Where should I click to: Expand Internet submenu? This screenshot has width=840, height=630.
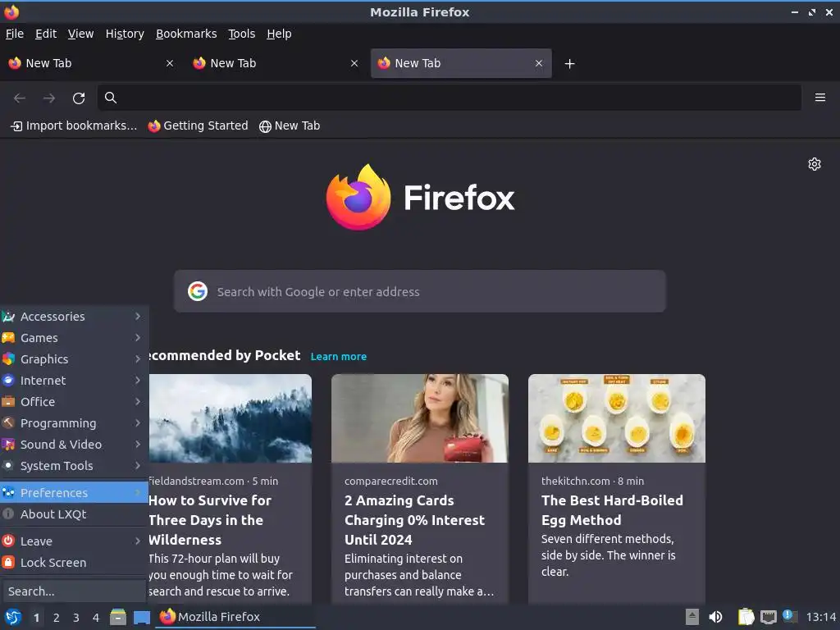pos(74,381)
